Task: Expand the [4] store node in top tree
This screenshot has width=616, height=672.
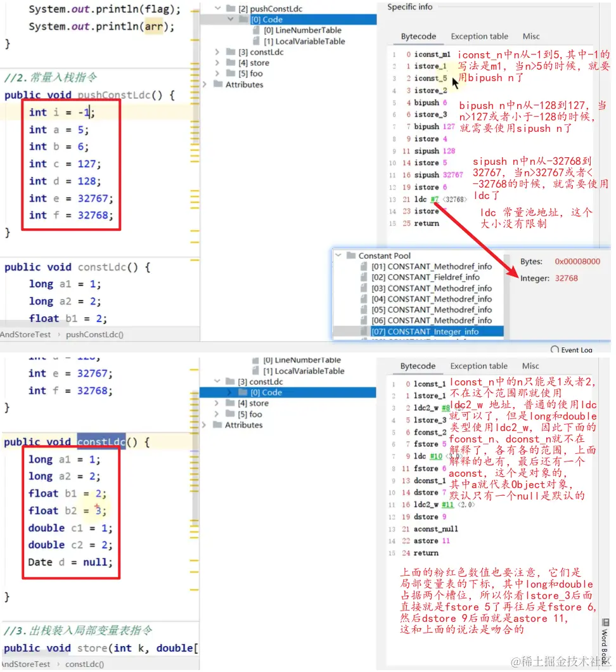Action: 217,63
